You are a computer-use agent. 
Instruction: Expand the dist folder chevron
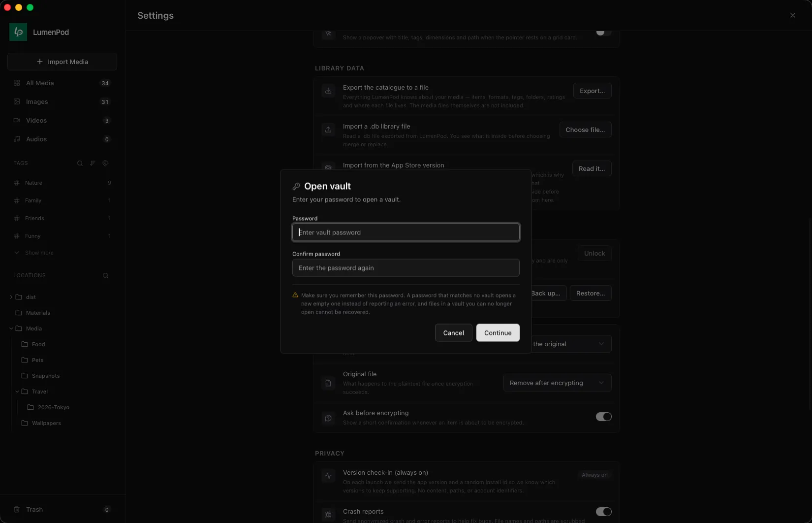pyautogui.click(x=11, y=297)
